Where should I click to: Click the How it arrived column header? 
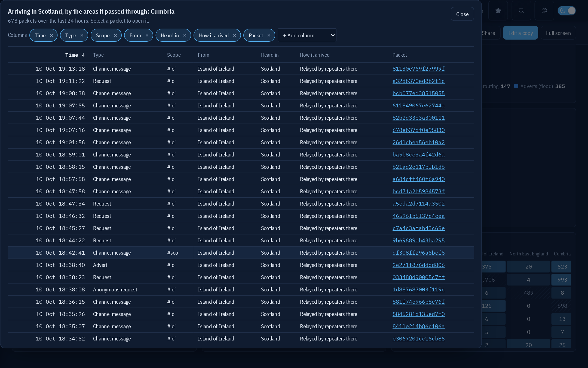pyautogui.click(x=314, y=55)
